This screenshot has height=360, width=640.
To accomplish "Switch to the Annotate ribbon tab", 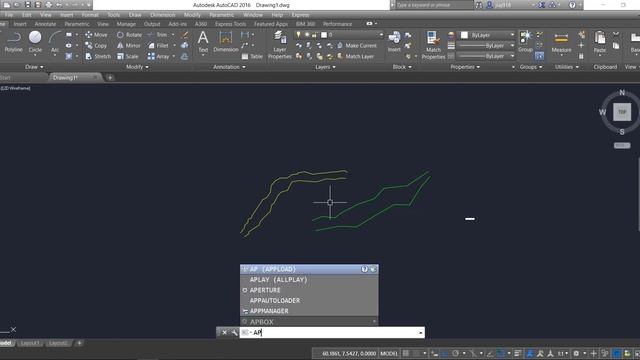I will click(45, 24).
